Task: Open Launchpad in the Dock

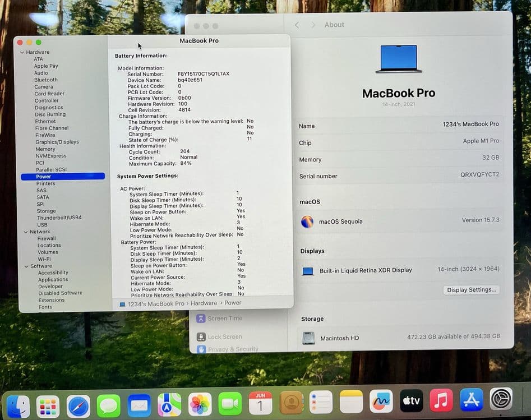Action: point(48,407)
